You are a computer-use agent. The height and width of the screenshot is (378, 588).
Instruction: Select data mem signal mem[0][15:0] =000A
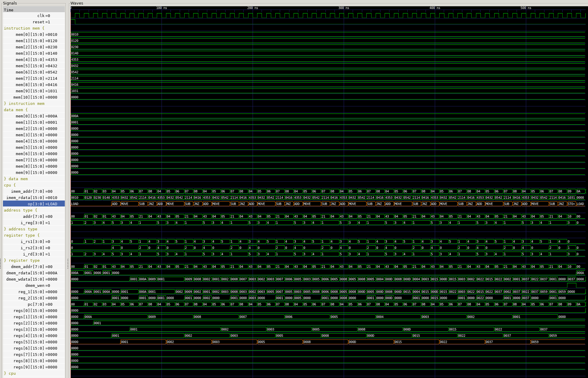pyautogui.click(x=34, y=116)
